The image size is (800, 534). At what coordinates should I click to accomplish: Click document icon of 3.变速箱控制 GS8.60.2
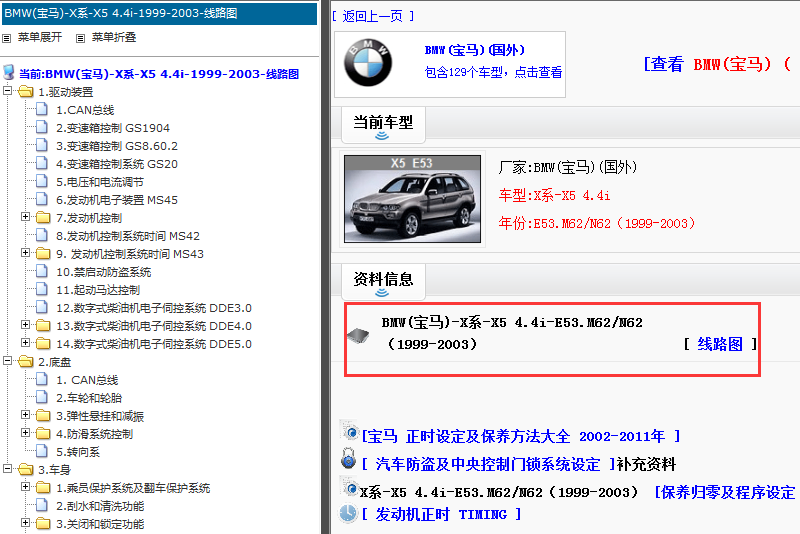pyautogui.click(x=42, y=145)
